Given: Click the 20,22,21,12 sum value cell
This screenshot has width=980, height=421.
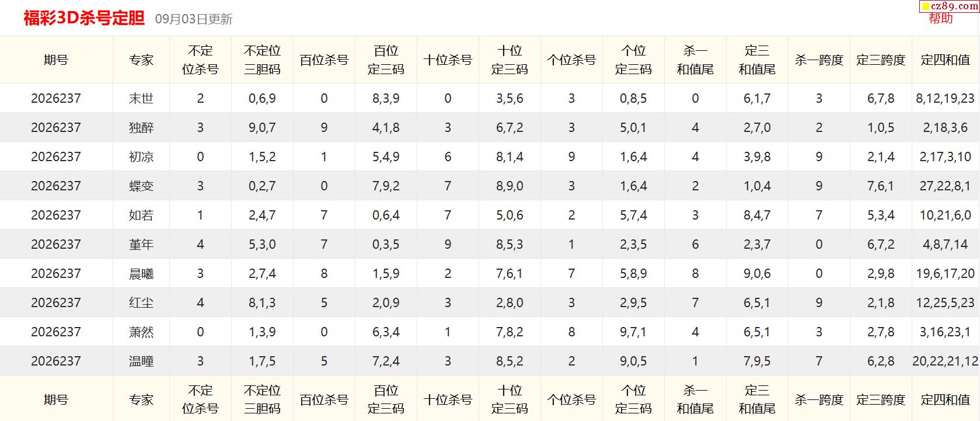Looking at the screenshot, I should [x=946, y=361].
